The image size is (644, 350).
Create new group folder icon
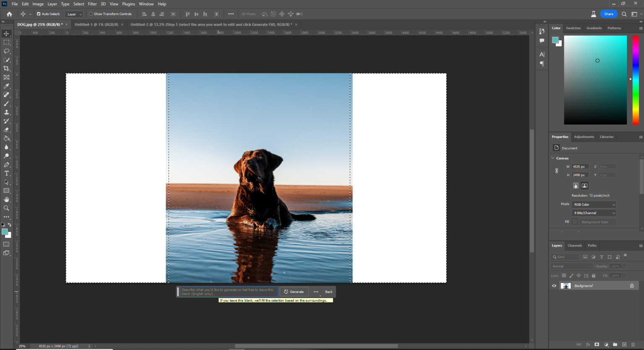615,345
